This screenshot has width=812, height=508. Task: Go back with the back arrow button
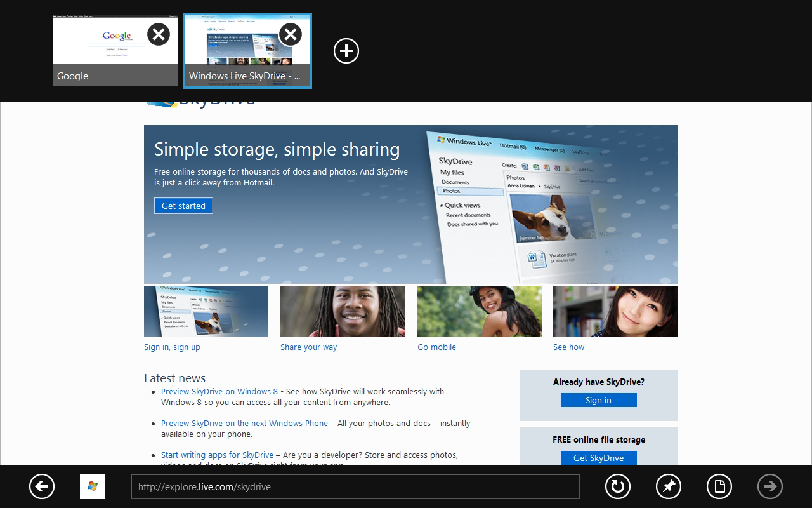42,486
